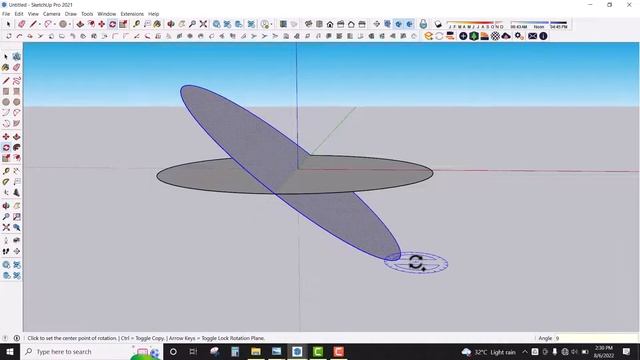This screenshot has width=640, height=360.
Task: Click the round plus plugin icon
Action: [x=463, y=36]
